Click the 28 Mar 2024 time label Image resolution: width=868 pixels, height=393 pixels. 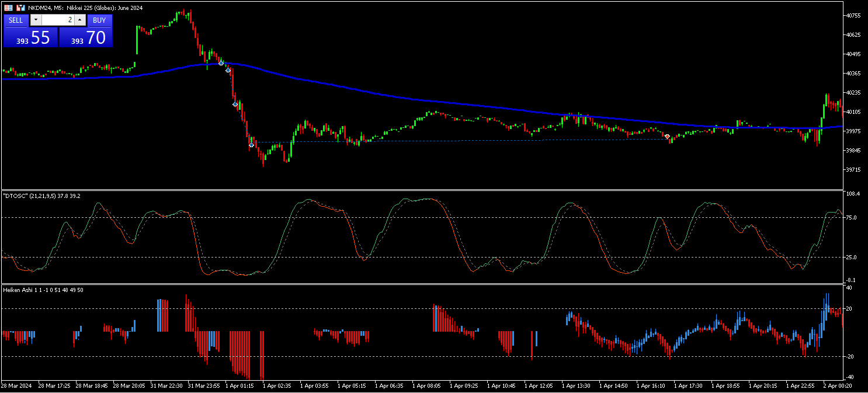tap(16, 386)
